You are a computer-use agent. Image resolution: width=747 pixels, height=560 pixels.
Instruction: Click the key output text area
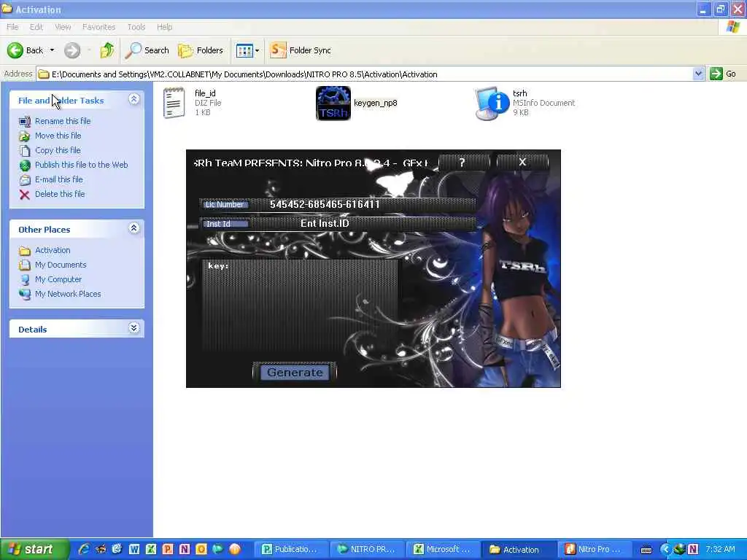(x=300, y=305)
